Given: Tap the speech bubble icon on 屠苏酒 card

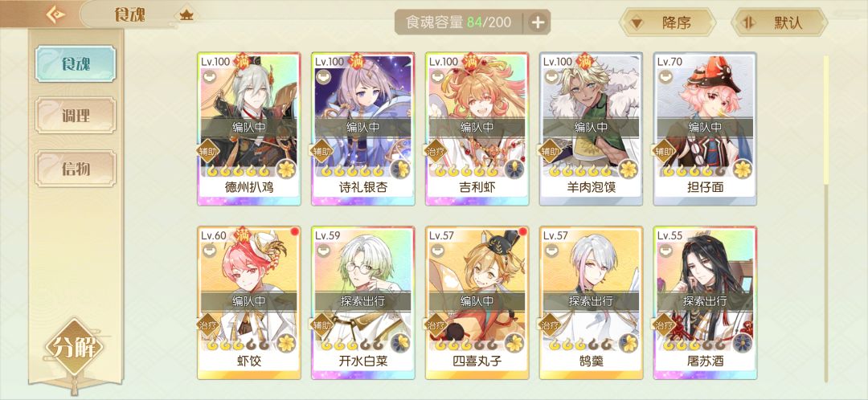Looking at the screenshot, I should pos(665,251).
